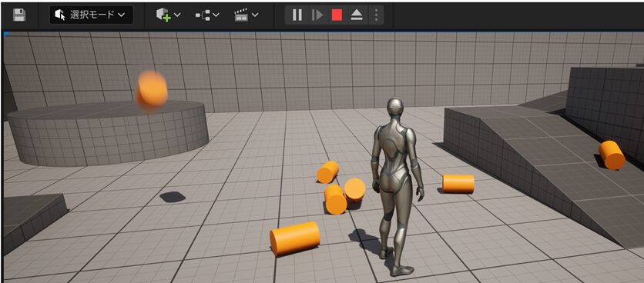Open the three-dot play options menu
This screenshot has height=283, width=644.
pyautogui.click(x=376, y=15)
